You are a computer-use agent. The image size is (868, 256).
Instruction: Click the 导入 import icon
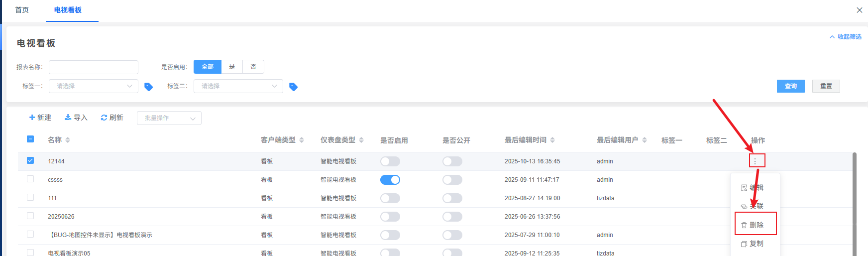pyautogui.click(x=68, y=118)
